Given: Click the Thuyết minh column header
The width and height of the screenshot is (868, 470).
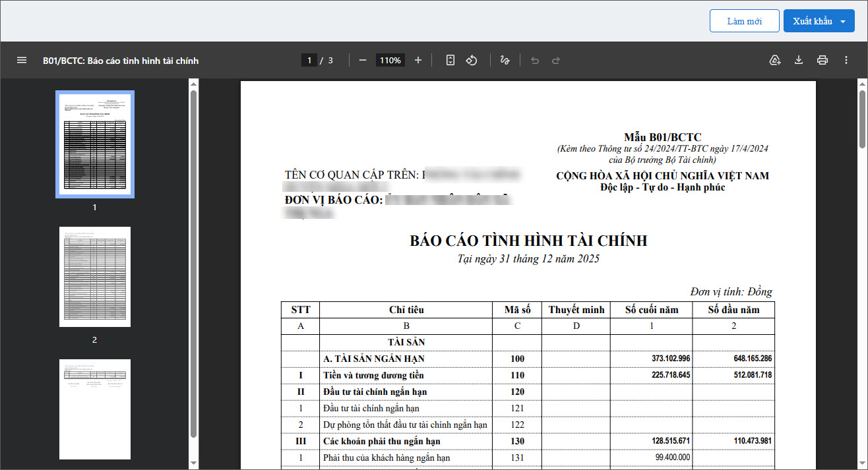Looking at the screenshot, I should (576, 310).
